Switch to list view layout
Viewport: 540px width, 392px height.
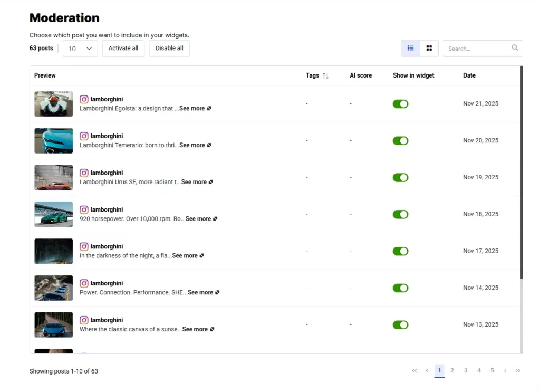pos(410,48)
